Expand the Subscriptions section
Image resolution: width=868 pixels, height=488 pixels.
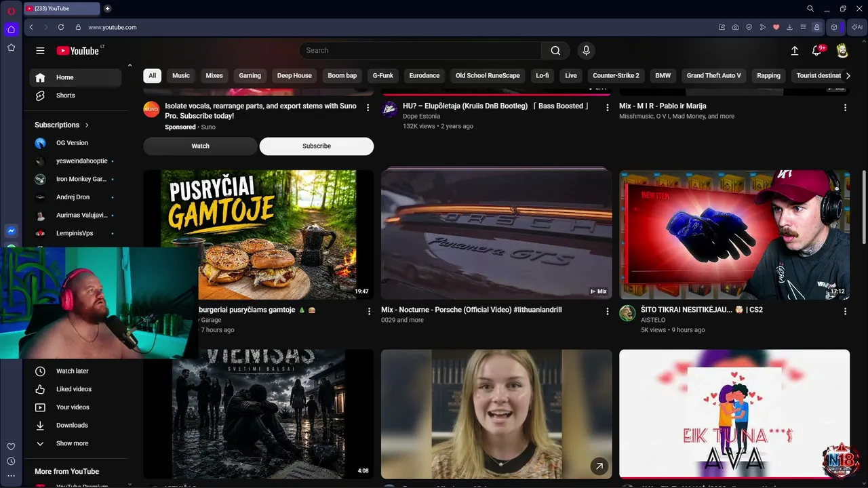click(x=62, y=125)
